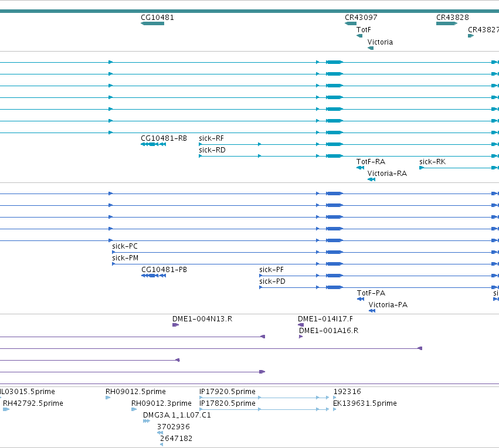The image size is (499, 448).
Task: Click the CR43097 gene label
Action: click(x=361, y=18)
